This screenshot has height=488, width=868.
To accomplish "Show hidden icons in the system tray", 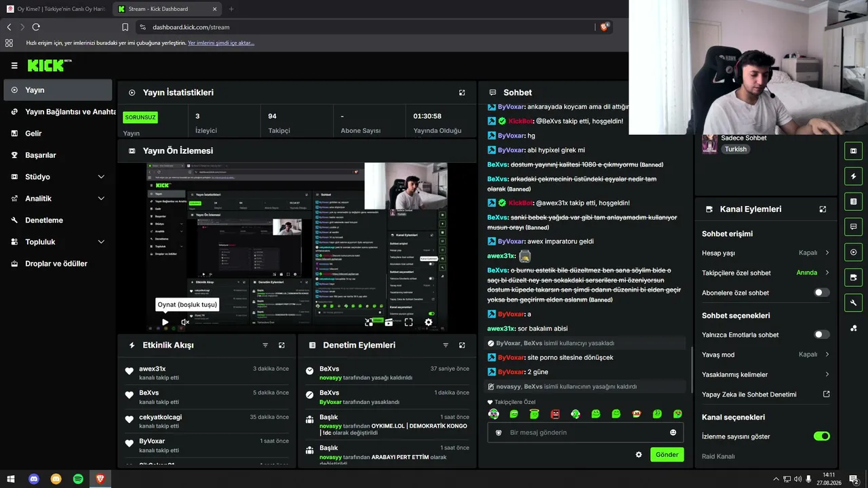I will click(776, 479).
